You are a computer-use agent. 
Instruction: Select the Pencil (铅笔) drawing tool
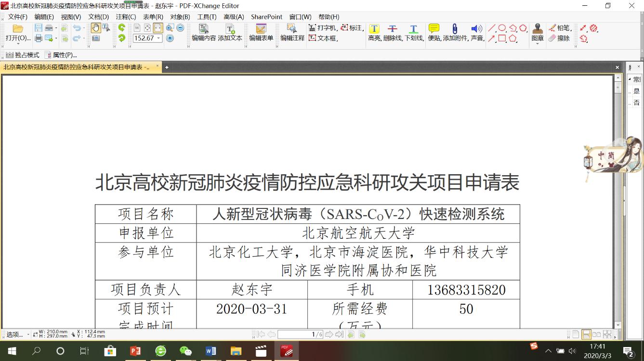point(560,28)
